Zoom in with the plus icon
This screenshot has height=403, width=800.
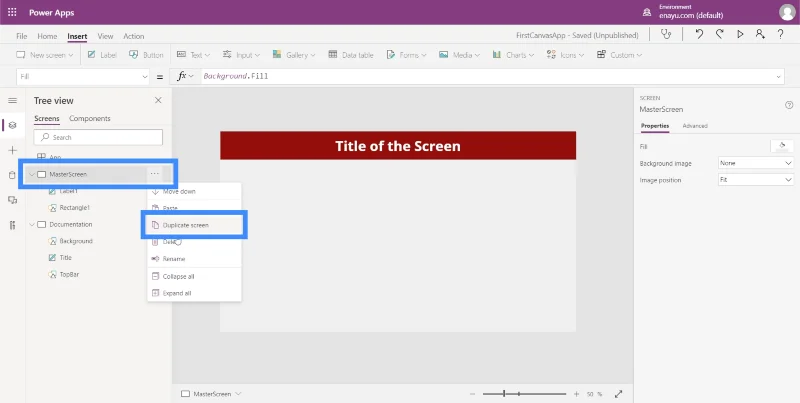pos(577,394)
